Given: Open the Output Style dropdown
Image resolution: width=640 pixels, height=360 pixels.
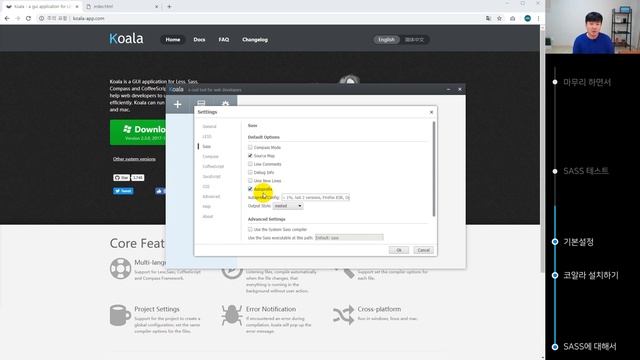Looking at the screenshot, I should [288, 206].
